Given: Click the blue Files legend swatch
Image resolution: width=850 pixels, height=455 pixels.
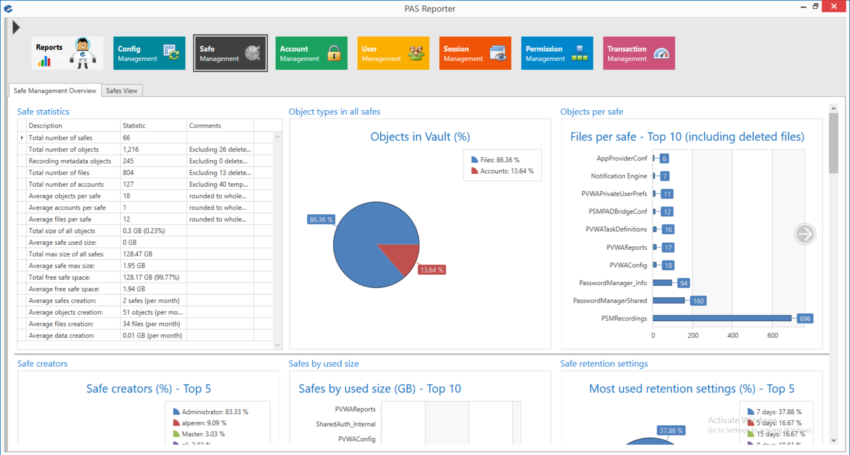Looking at the screenshot, I should tap(474, 159).
